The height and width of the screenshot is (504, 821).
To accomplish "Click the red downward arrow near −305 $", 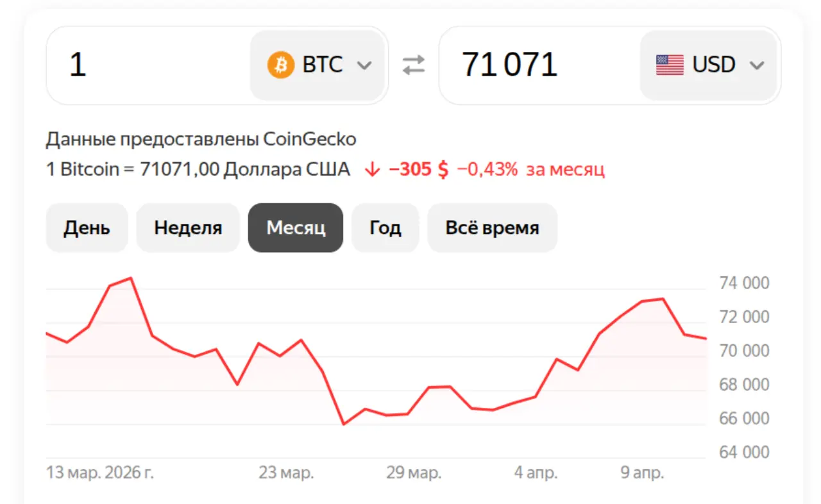I will 373,169.
